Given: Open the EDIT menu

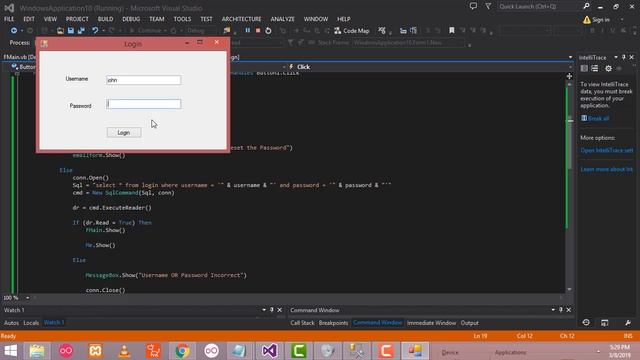Looking at the screenshot, I should [29, 19].
